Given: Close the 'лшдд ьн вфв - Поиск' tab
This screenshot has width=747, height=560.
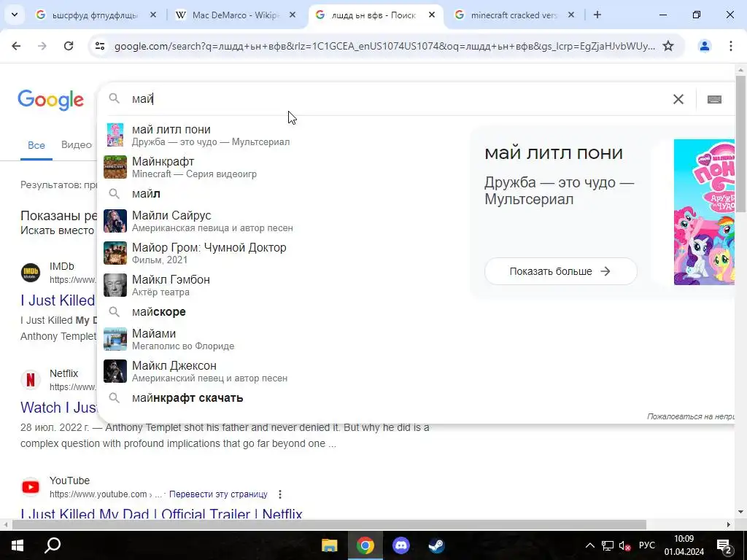Looking at the screenshot, I should 432,15.
